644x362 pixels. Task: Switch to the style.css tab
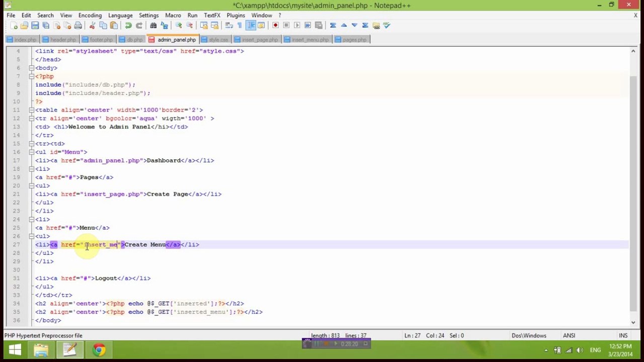click(215, 40)
